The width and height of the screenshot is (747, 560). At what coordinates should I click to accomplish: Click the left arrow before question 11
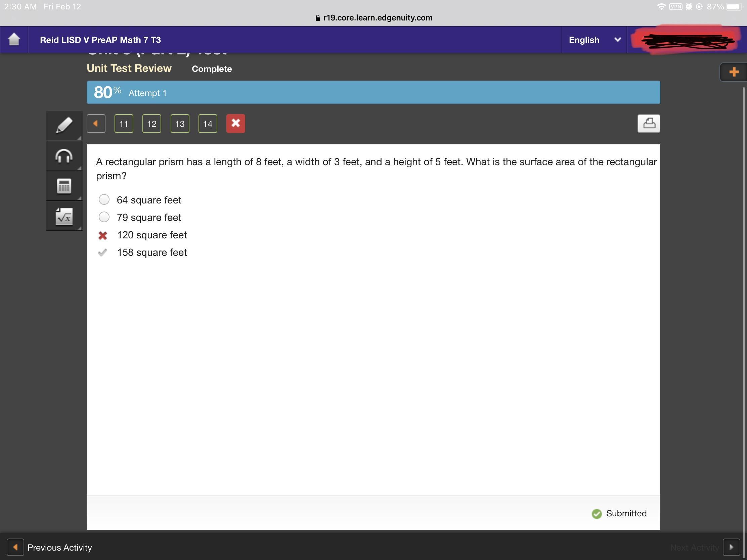pos(96,124)
